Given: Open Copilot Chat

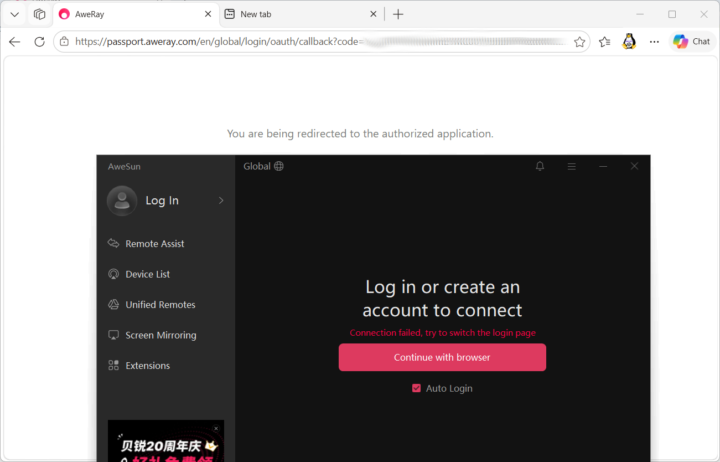Looking at the screenshot, I should click(x=692, y=42).
